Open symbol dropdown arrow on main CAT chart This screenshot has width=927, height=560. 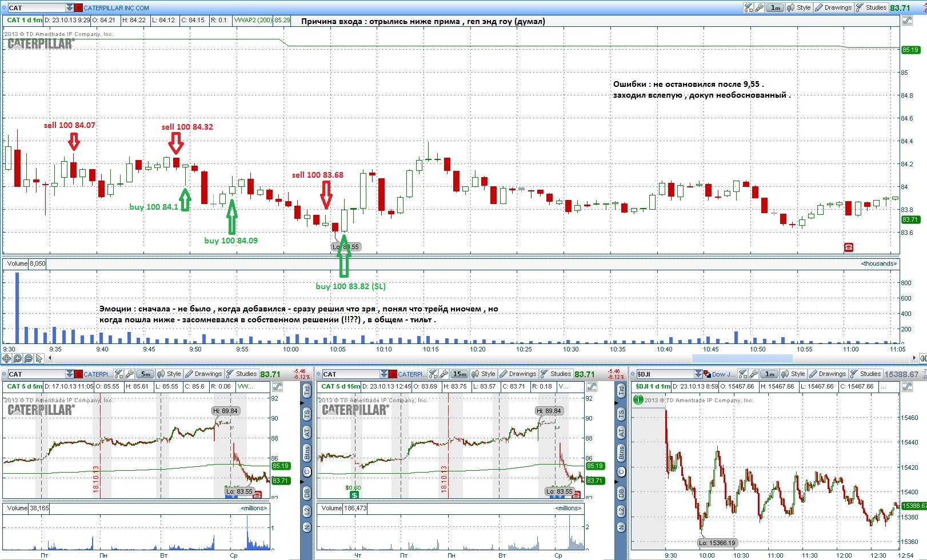70,7
